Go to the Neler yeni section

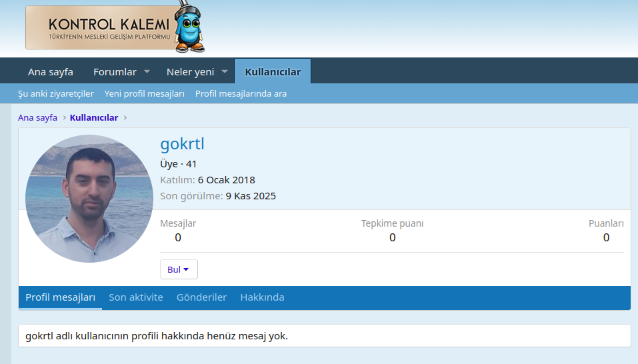pyautogui.click(x=190, y=71)
